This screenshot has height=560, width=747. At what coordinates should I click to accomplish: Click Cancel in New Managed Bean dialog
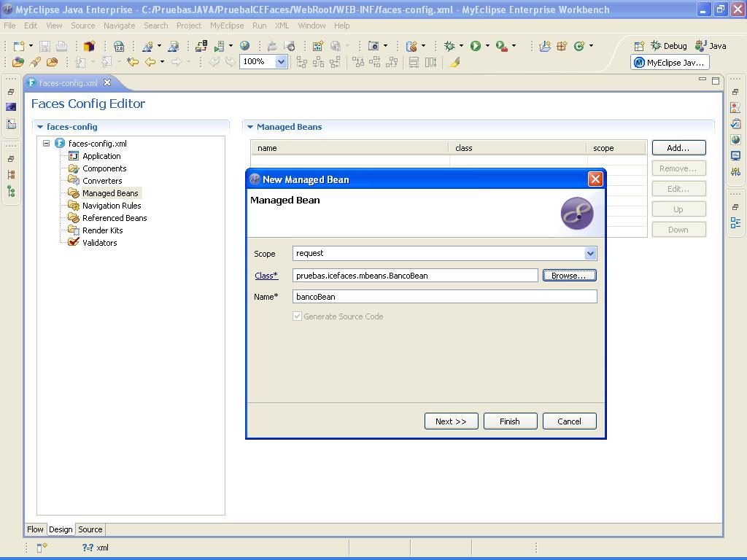(x=569, y=421)
